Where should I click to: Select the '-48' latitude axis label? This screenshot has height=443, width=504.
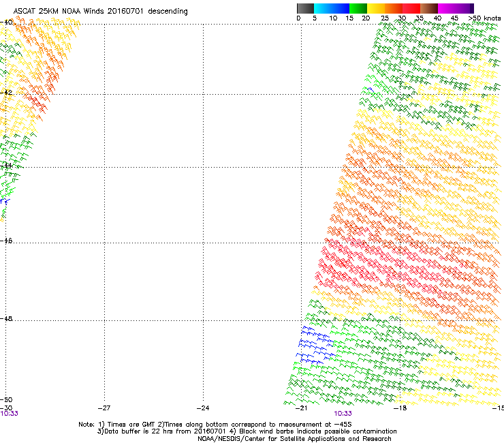click(x=6, y=318)
